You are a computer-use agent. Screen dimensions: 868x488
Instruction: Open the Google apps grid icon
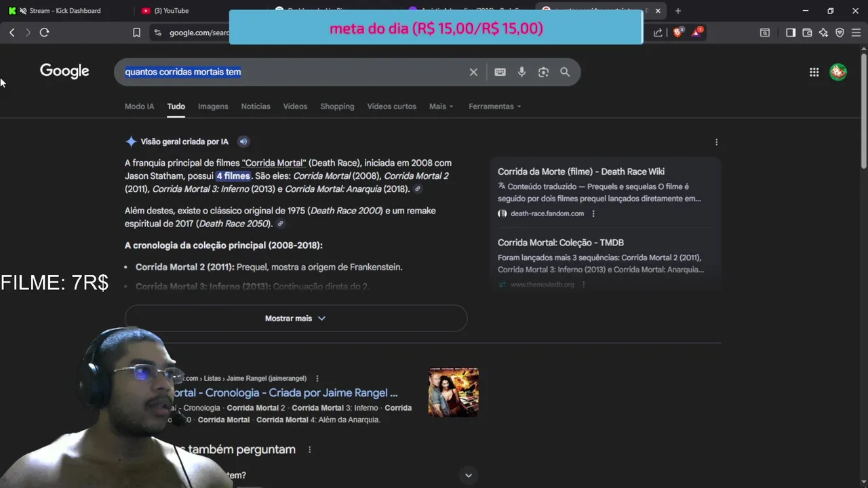pyautogui.click(x=814, y=72)
